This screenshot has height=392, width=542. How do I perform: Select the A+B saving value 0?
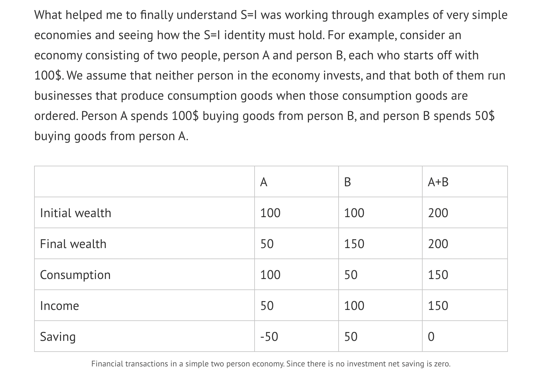(x=431, y=337)
